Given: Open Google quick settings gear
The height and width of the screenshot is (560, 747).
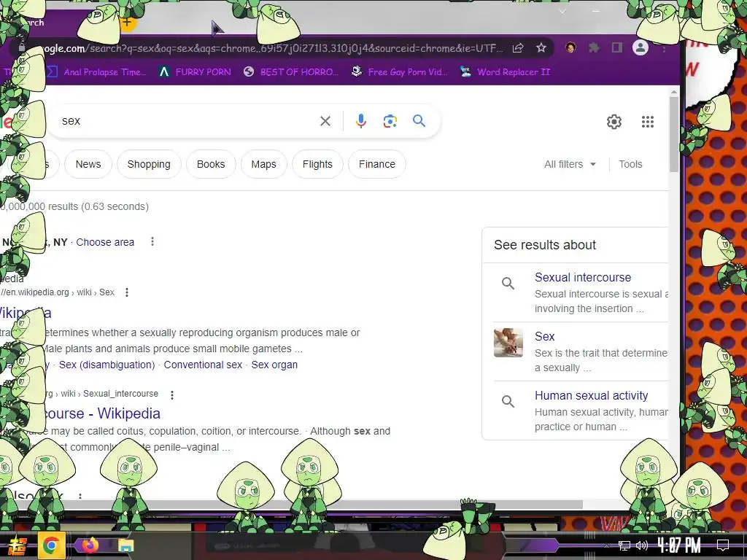Looking at the screenshot, I should (x=614, y=122).
